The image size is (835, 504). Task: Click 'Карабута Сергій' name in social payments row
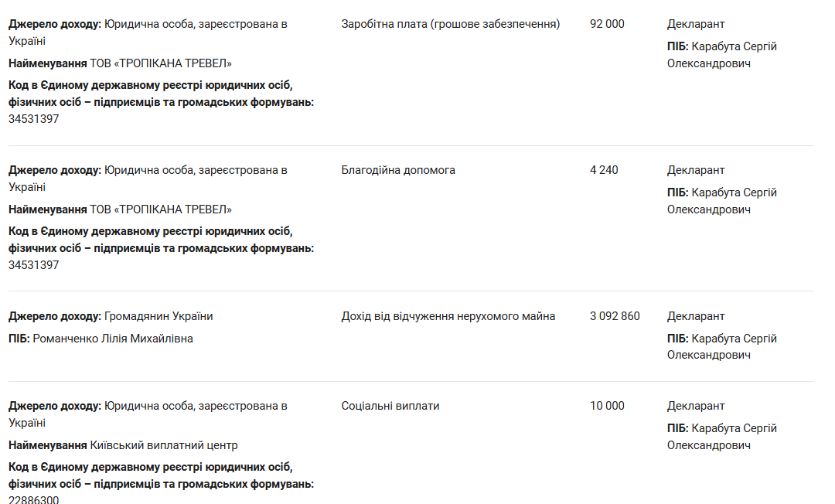(x=734, y=428)
